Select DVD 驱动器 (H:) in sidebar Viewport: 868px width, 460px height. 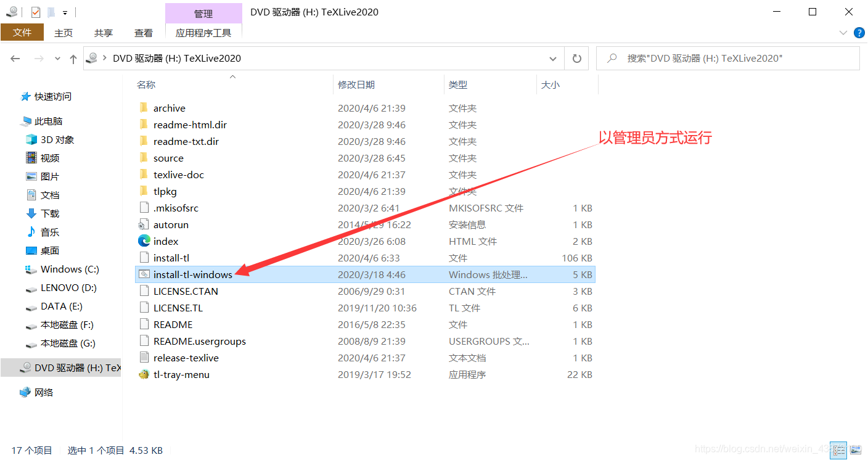(x=61, y=368)
